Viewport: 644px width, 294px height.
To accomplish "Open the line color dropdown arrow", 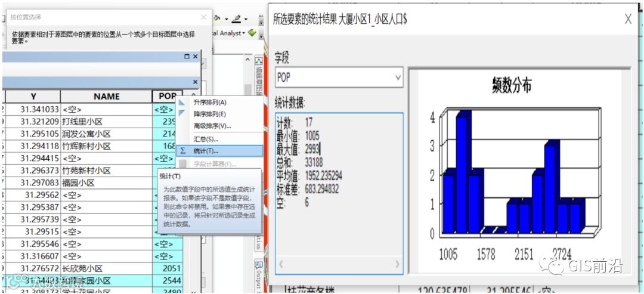I will 246,19.
